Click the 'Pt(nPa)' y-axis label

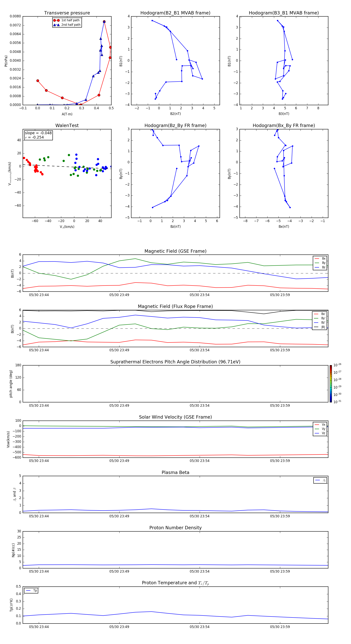(x=6, y=61)
